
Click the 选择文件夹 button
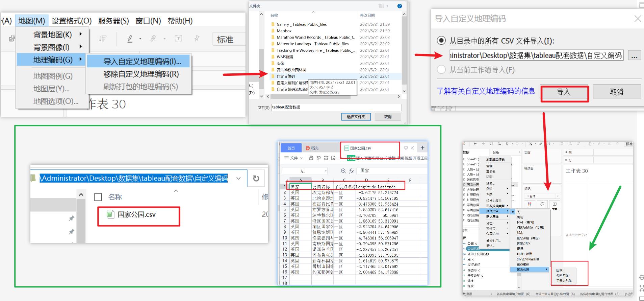[x=356, y=117]
